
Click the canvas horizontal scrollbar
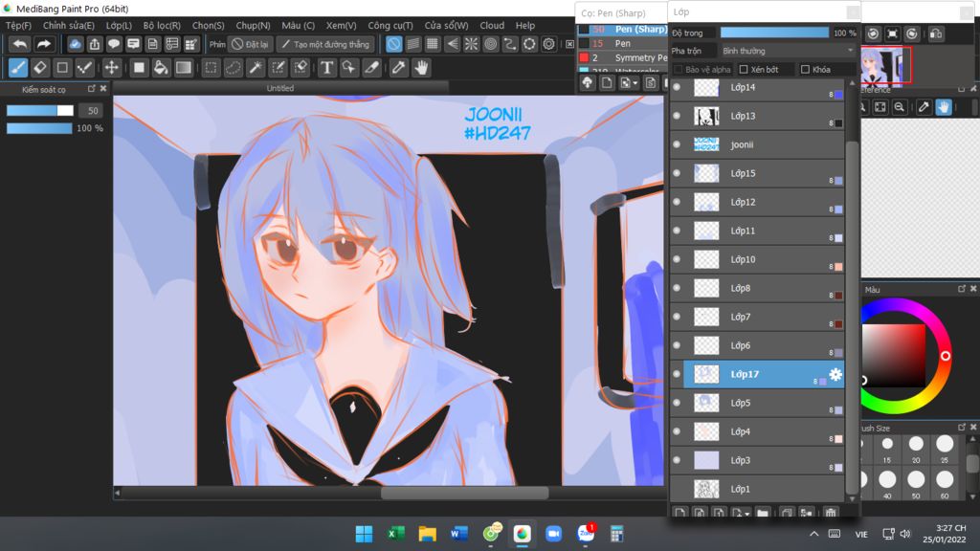465,493
